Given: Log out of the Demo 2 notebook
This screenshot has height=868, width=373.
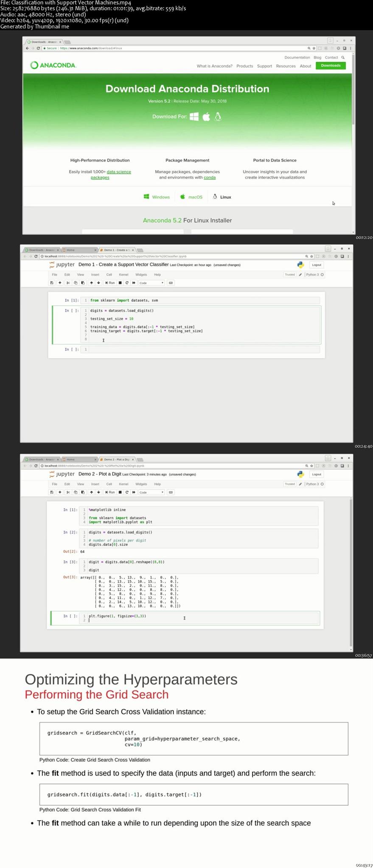Looking at the screenshot, I should 317,474.
